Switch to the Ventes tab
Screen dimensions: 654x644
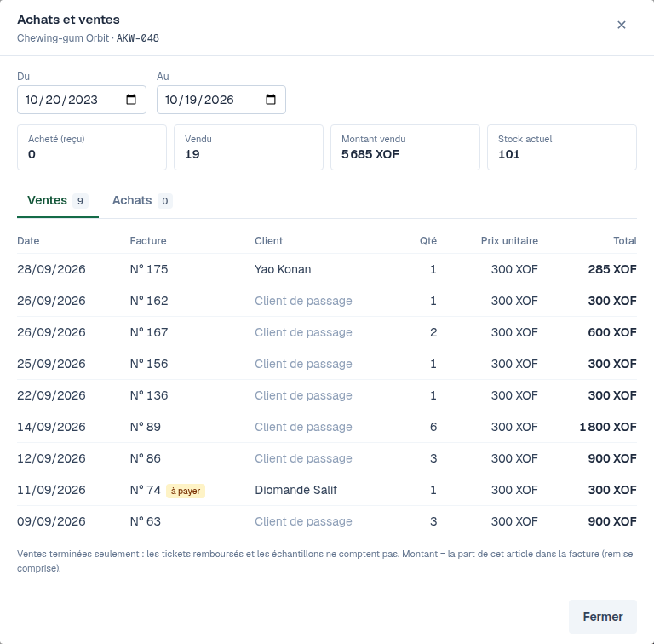(x=58, y=201)
